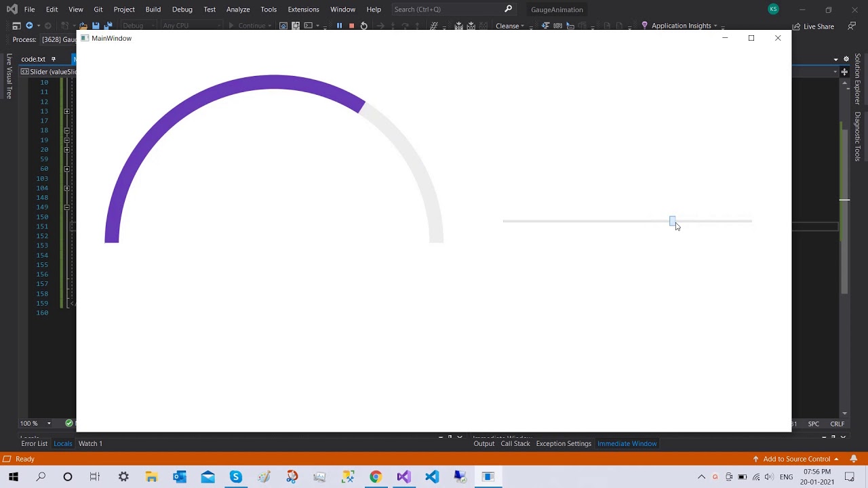Screen dimensions: 868x488
Task: Click the clock showing 07:56 PM
Action: coord(816,472)
